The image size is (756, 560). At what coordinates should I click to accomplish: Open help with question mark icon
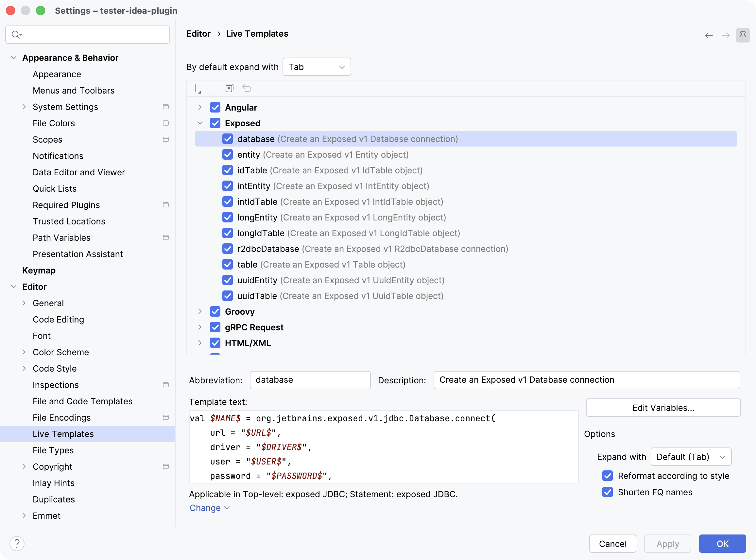17,544
